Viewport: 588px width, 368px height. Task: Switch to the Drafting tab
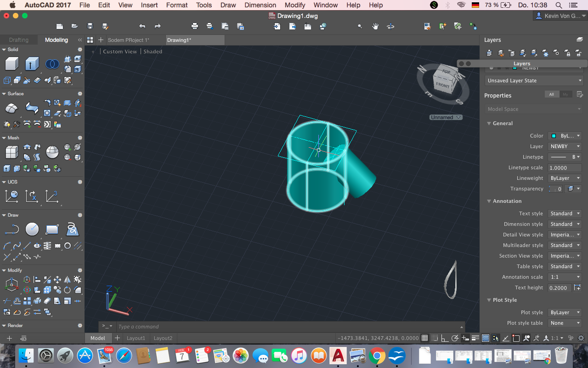coord(19,40)
